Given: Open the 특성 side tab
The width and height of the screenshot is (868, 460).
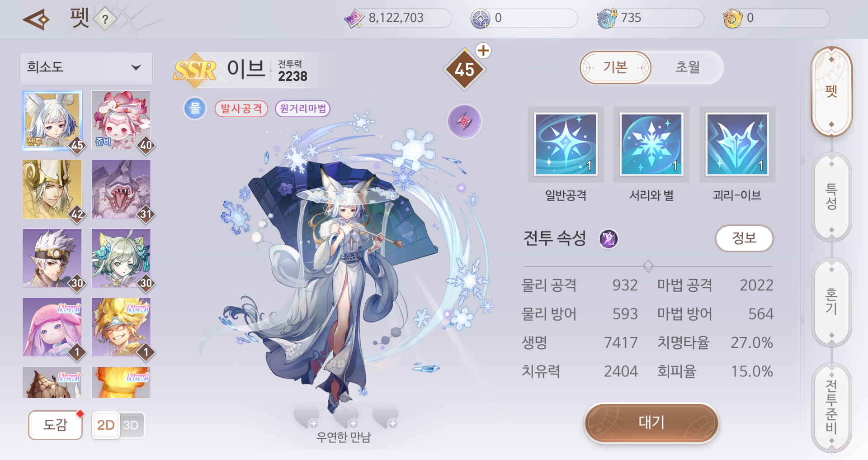Looking at the screenshot, I should click(x=831, y=197).
